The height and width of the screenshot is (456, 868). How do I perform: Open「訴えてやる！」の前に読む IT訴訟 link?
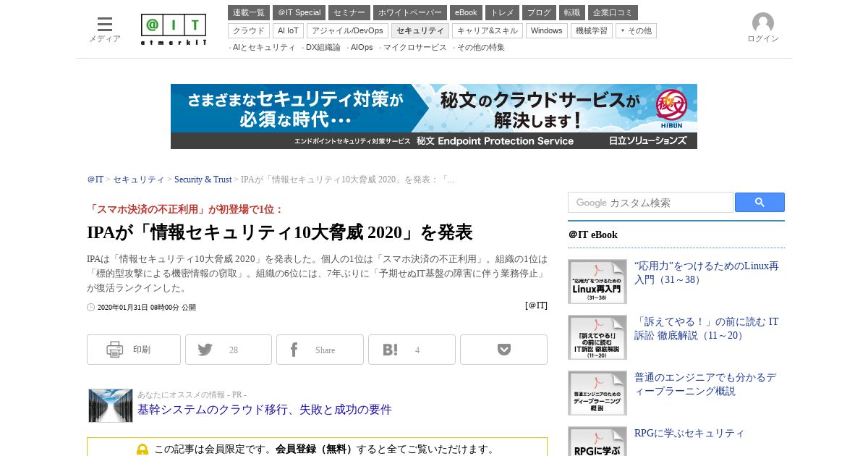click(x=707, y=329)
